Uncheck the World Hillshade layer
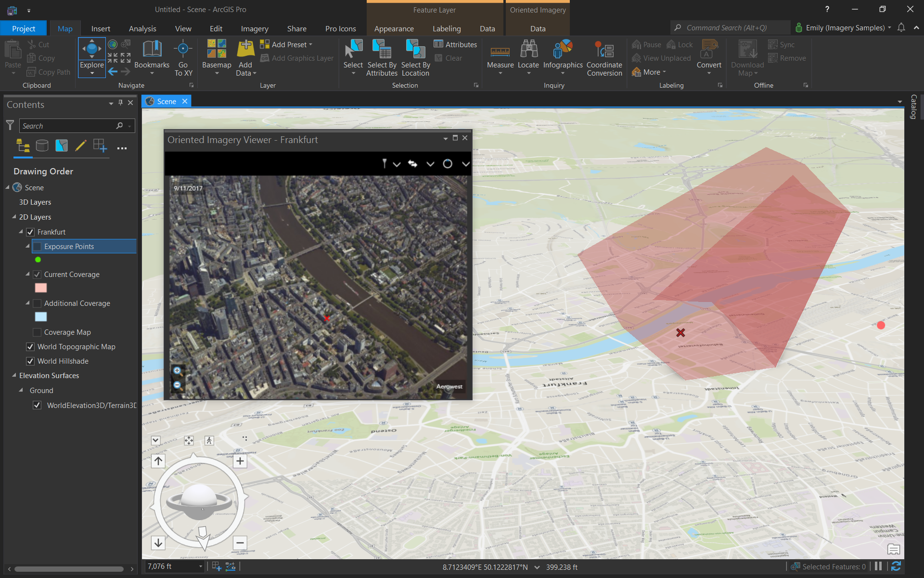Screen dimensions: 924x578 30,361
